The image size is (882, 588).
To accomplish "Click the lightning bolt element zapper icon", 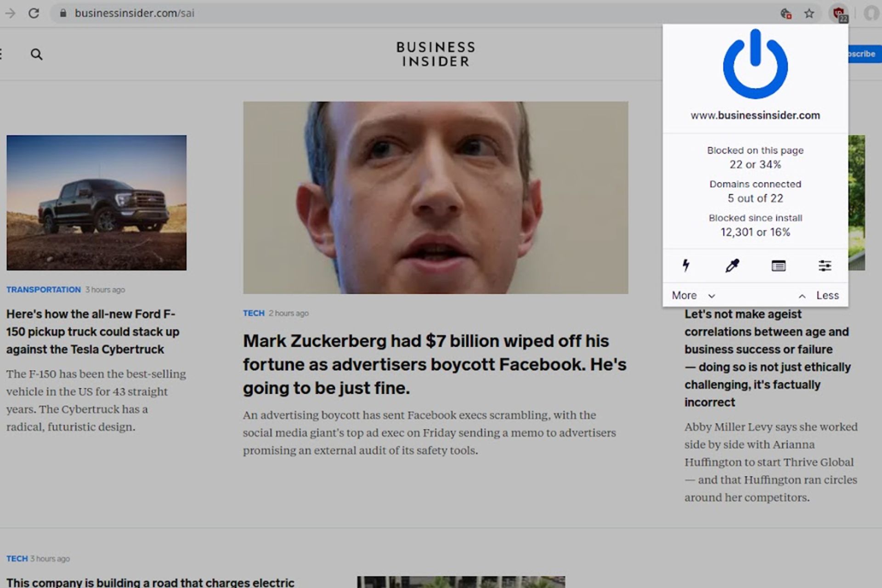I will click(x=686, y=266).
